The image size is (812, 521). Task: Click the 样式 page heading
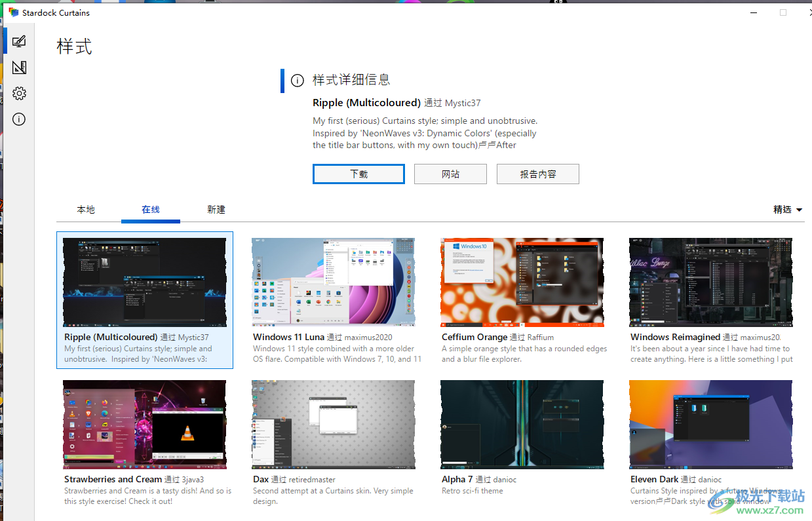tap(74, 47)
